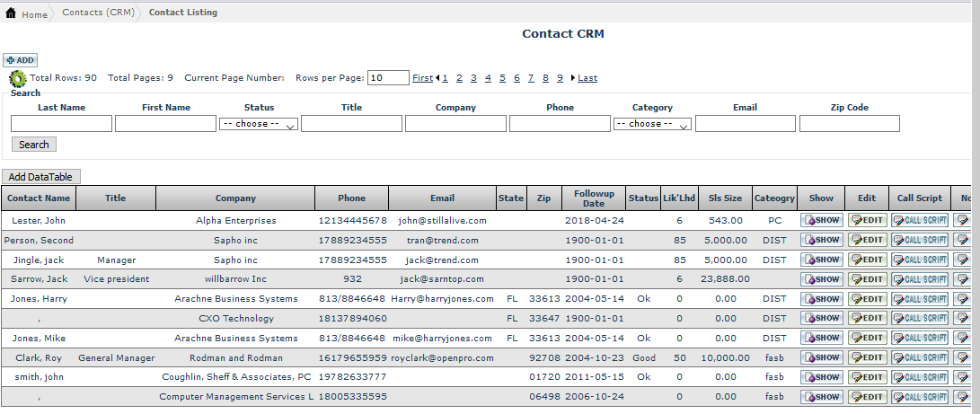This screenshot has width=980, height=414.
Task: Open Call Script for Clark, Roy
Action: [x=919, y=358]
